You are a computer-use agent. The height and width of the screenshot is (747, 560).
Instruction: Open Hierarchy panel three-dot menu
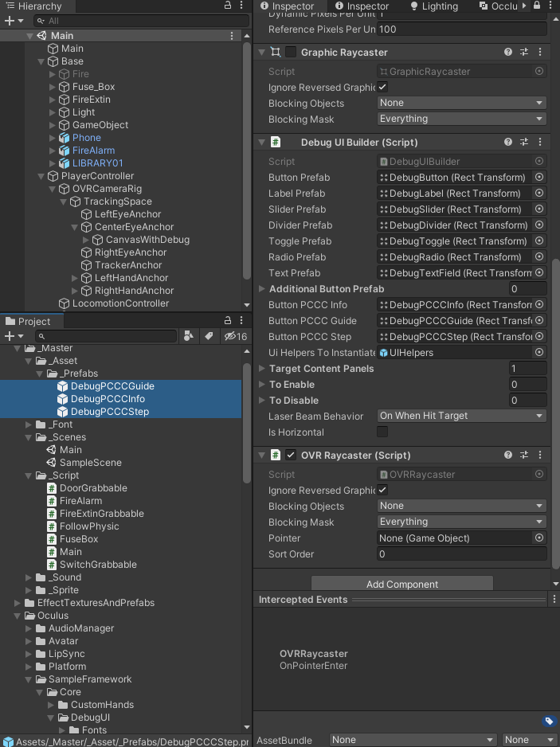point(241,6)
